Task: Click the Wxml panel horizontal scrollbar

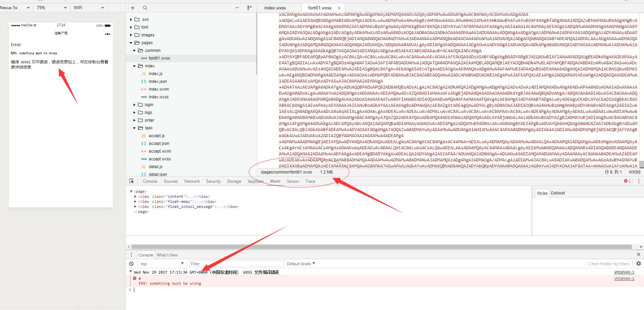Action: tap(381, 247)
